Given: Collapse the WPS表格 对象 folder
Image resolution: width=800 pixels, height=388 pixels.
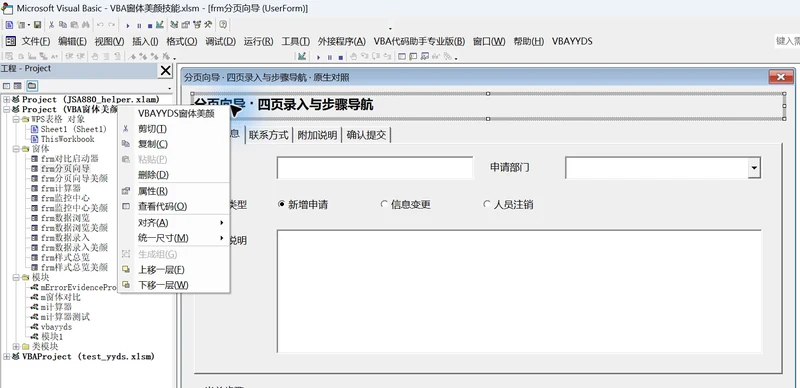Looking at the screenshot, I should 16,119.
